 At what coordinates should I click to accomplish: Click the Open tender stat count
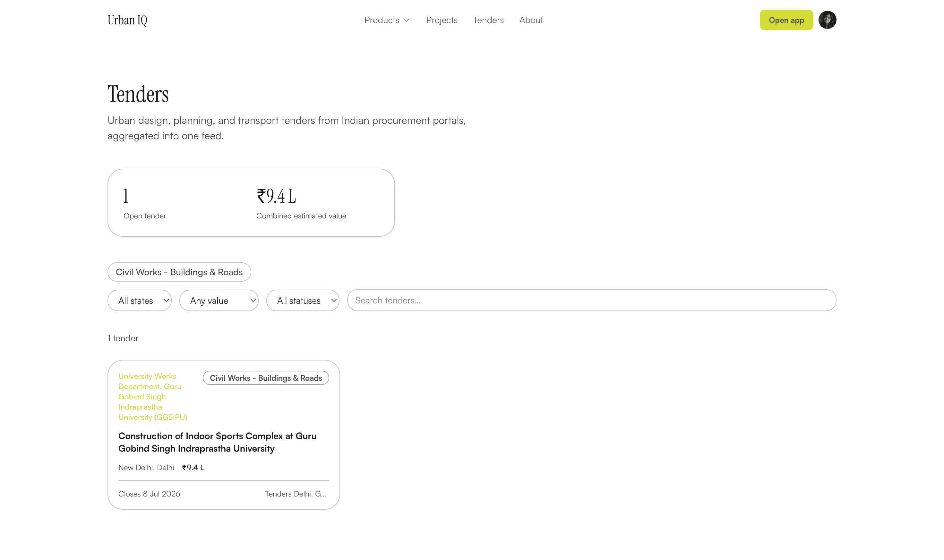tap(126, 196)
